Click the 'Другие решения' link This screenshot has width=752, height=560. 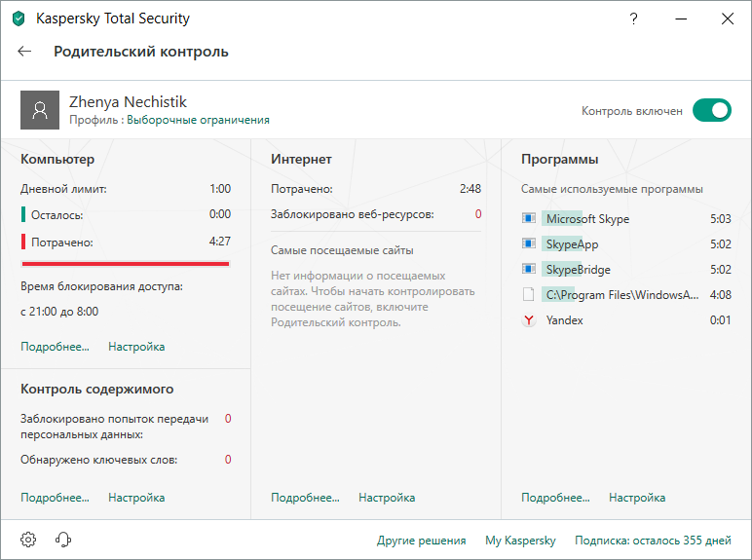[421, 541]
